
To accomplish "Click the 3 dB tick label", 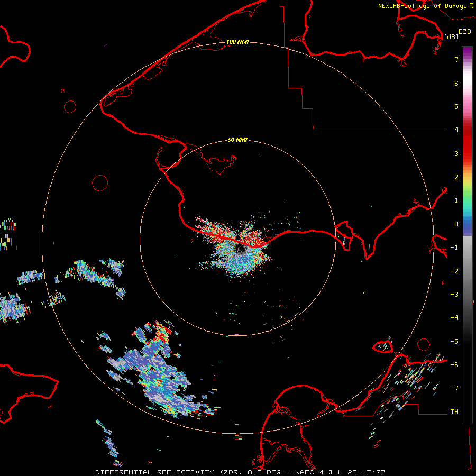I will 456,153.
